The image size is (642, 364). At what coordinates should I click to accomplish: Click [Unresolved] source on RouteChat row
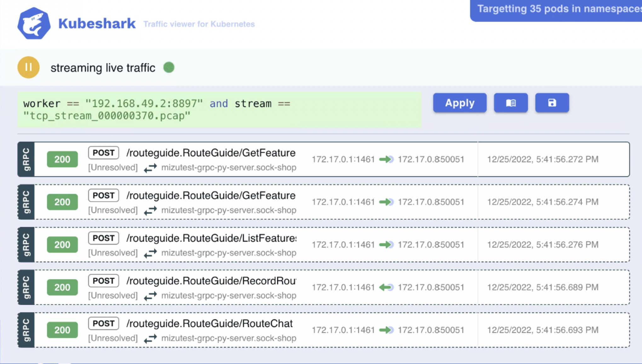(x=113, y=338)
